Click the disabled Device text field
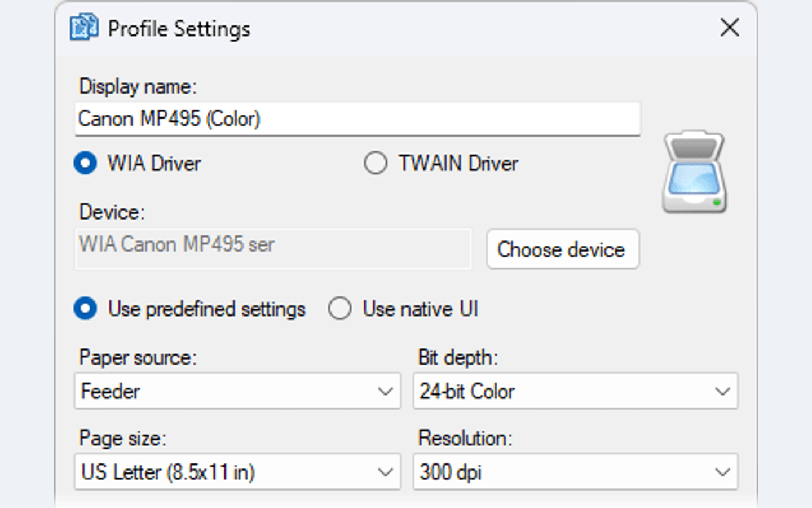 coord(273,248)
